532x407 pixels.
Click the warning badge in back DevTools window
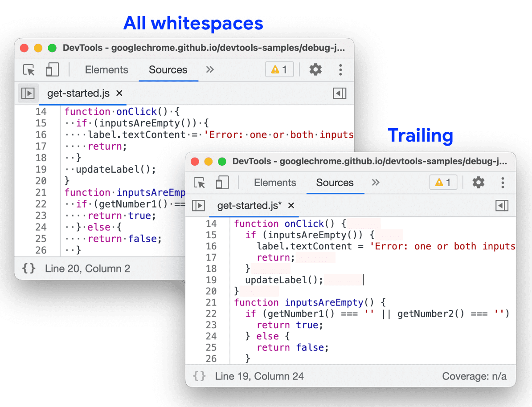[x=279, y=69]
